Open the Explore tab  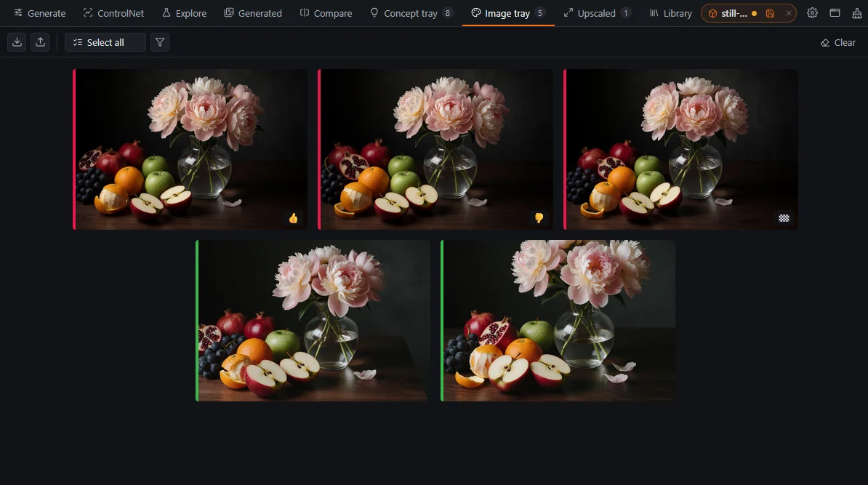(185, 13)
